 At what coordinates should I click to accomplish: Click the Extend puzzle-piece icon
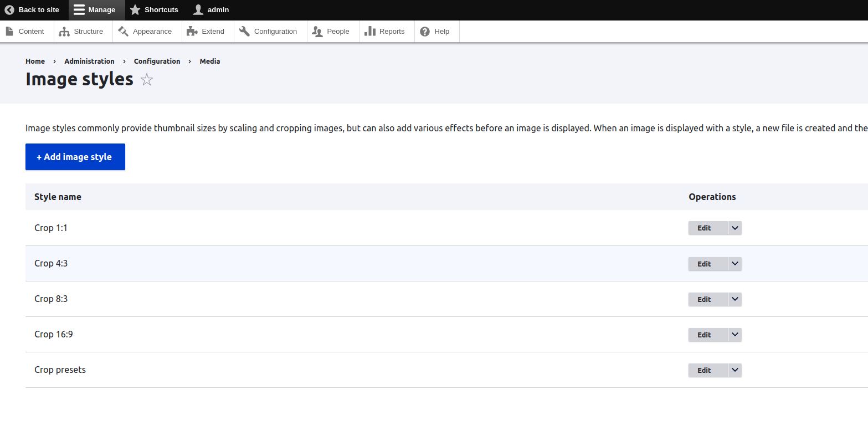tap(191, 31)
